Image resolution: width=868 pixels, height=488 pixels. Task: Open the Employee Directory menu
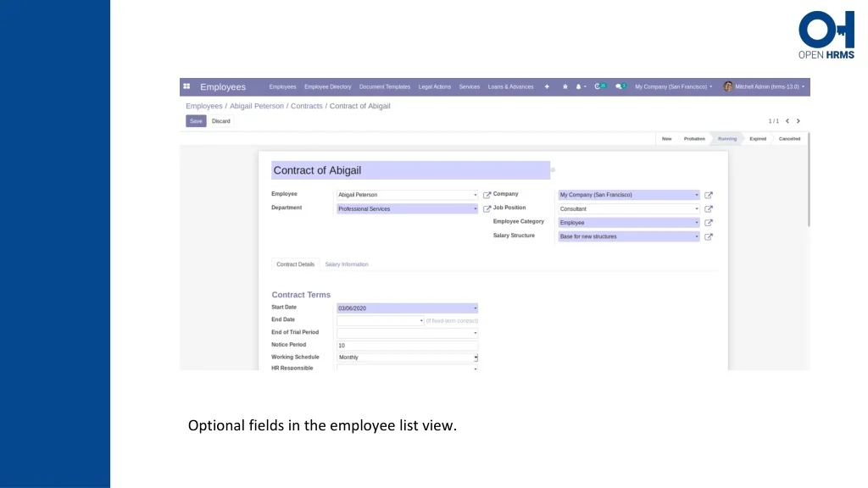coord(327,86)
